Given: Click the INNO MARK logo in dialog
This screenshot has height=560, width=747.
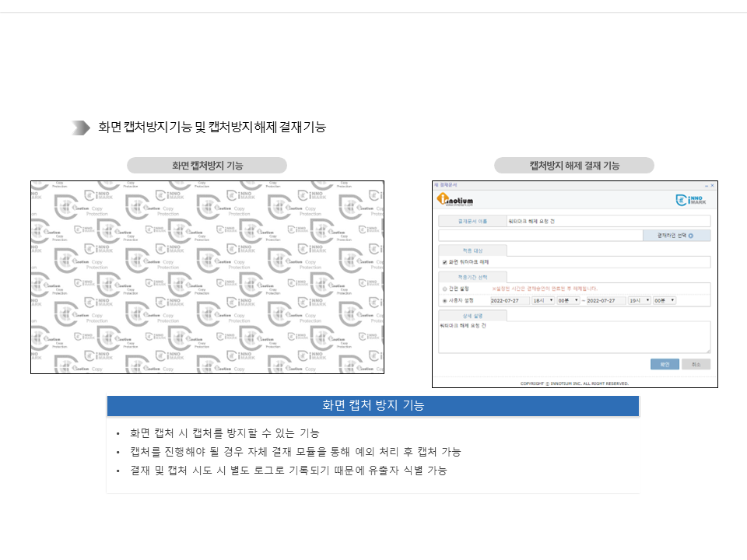Looking at the screenshot, I should [691, 201].
